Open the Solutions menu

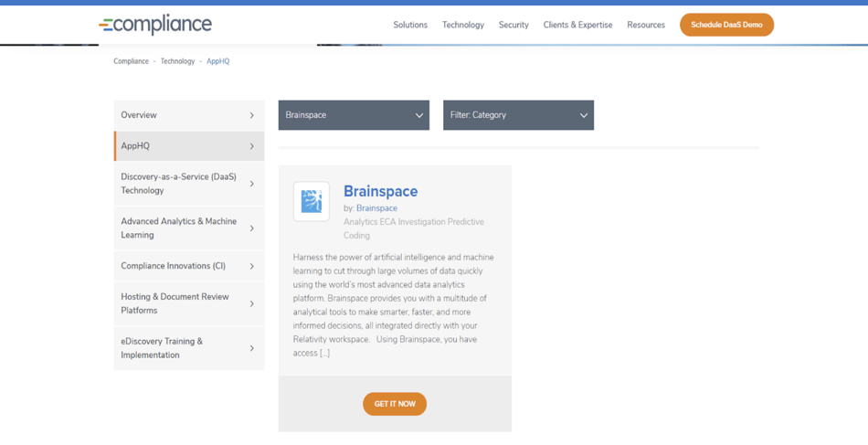point(410,25)
